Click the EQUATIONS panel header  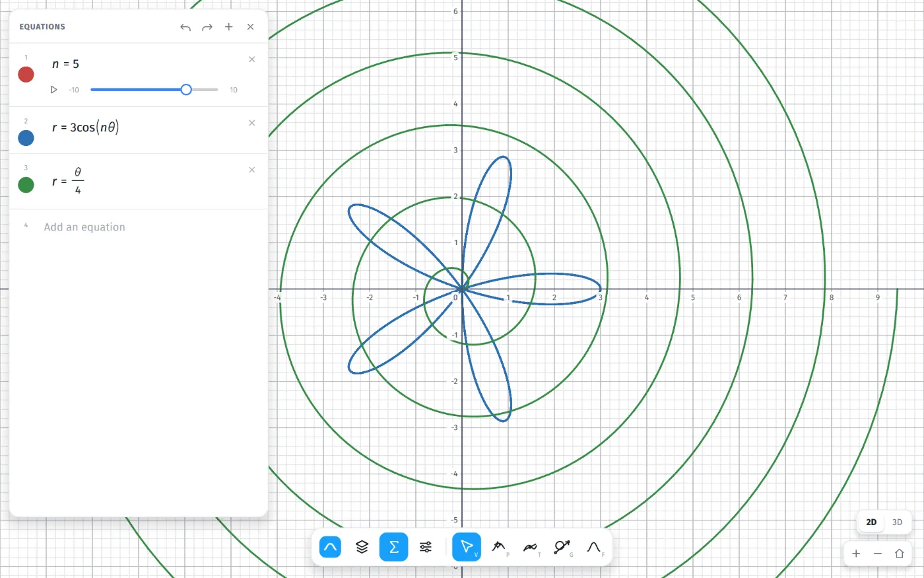coord(42,27)
